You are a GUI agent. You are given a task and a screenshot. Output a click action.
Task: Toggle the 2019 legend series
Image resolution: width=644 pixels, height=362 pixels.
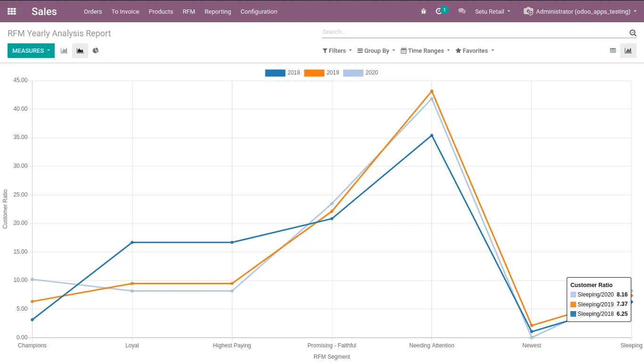click(322, 73)
